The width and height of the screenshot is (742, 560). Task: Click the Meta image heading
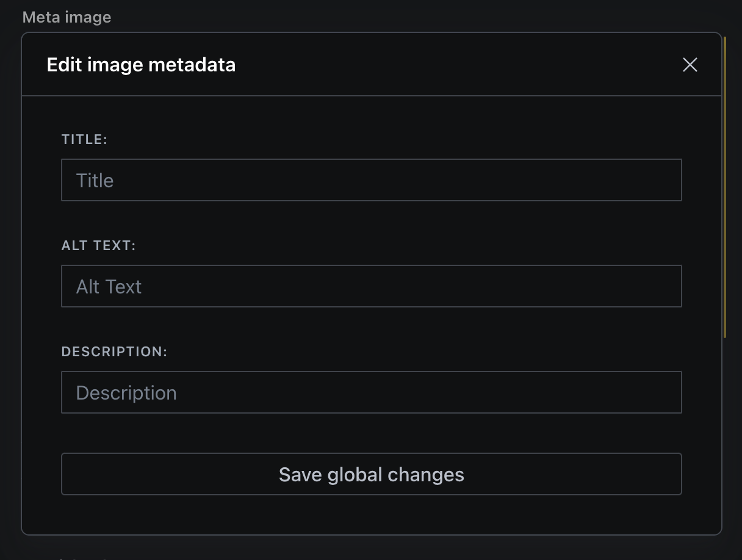pyautogui.click(x=67, y=17)
